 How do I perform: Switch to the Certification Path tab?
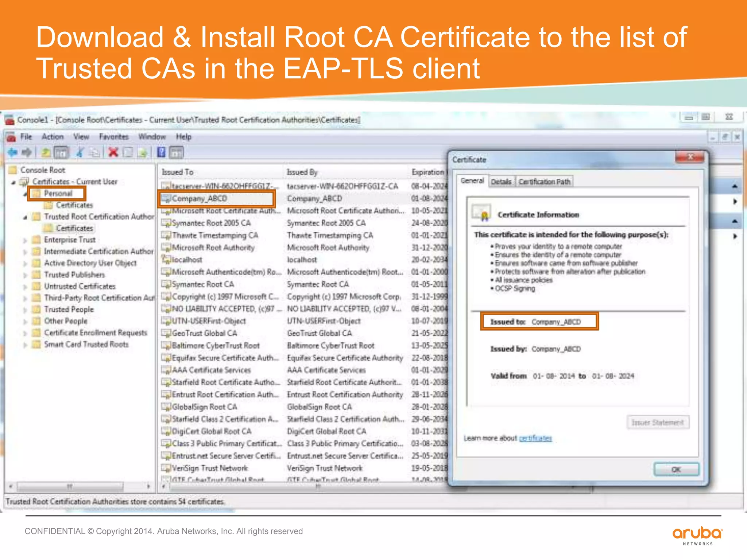(544, 182)
